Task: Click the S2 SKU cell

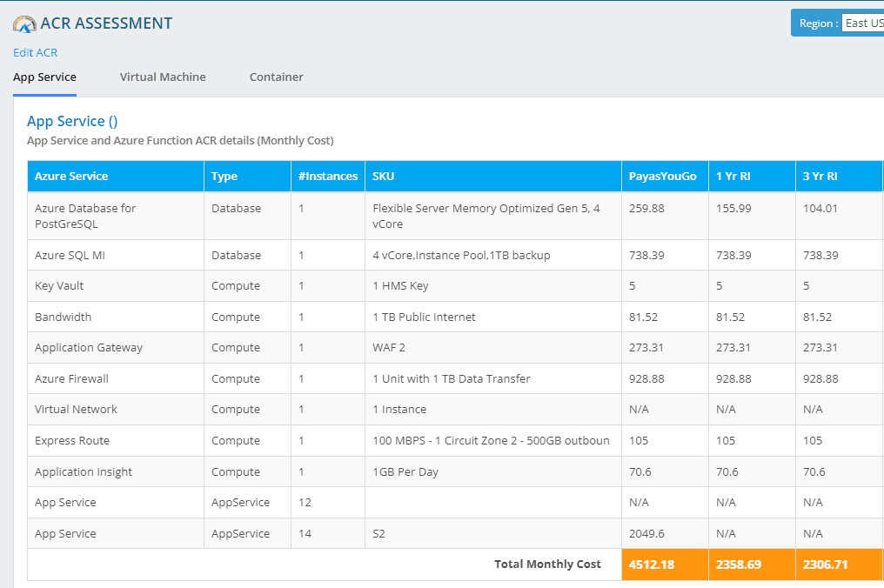Action: tap(493, 533)
